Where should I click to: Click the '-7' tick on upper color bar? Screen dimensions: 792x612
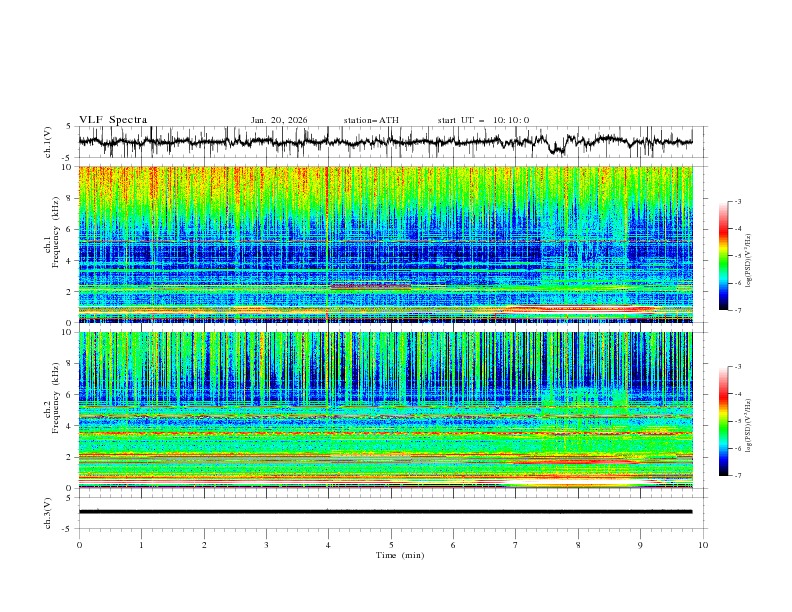tap(737, 310)
